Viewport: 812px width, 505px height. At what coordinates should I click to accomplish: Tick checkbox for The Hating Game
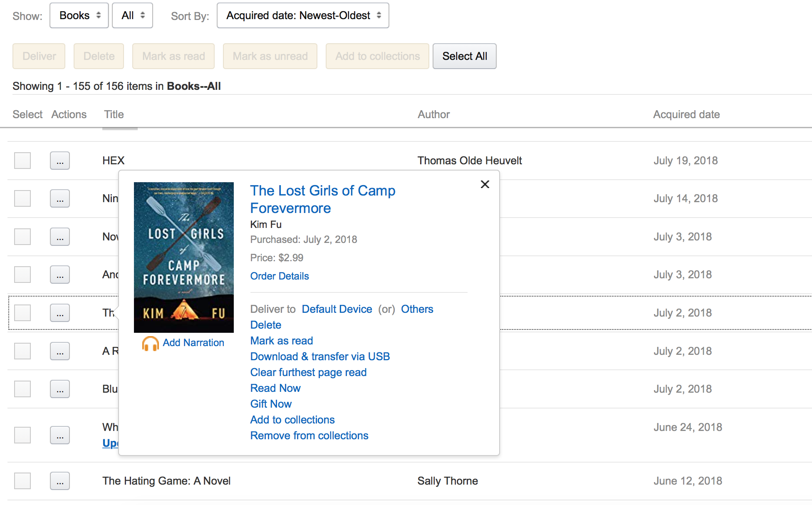coord(22,481)
